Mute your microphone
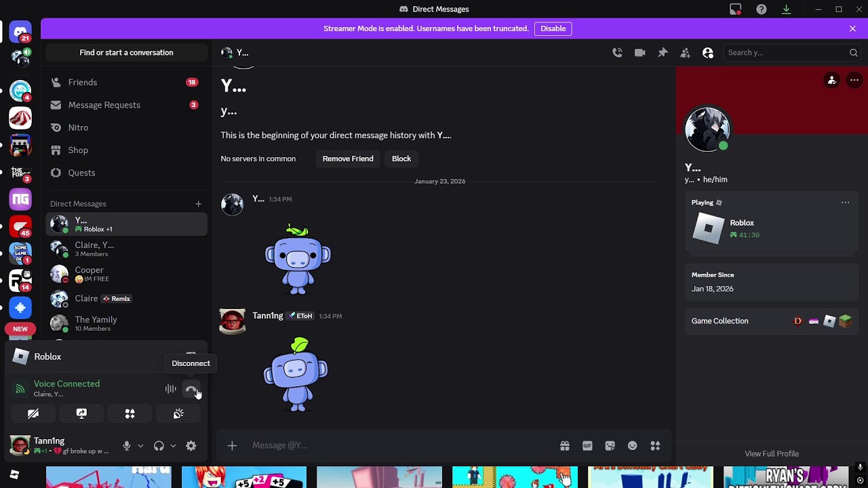 pyautogui.click(x=126, y=445)
